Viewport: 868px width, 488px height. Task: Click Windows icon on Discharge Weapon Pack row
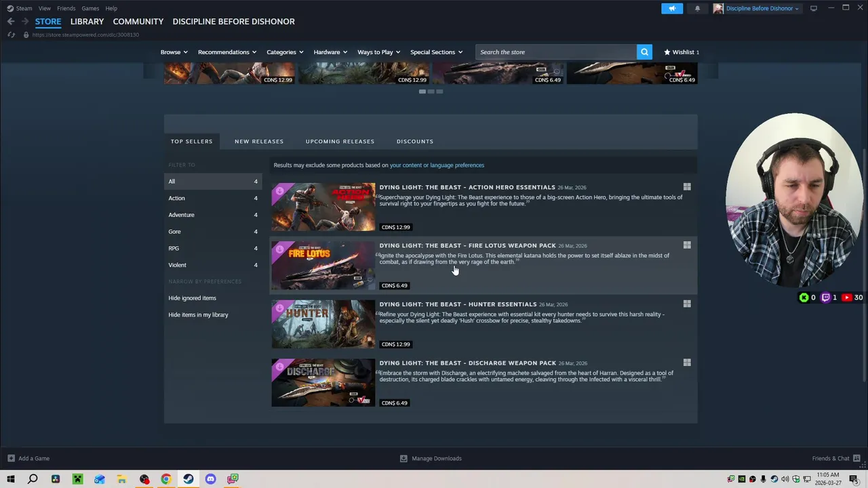click(x=687, y=363)
